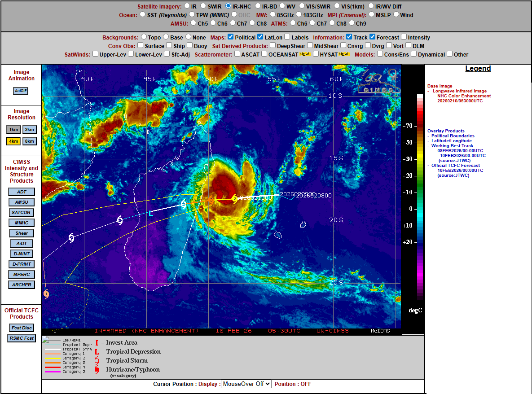Select IR/WV Diff imagery
Image resolution: width=532 pixels, height=394 pixels.
371,6
